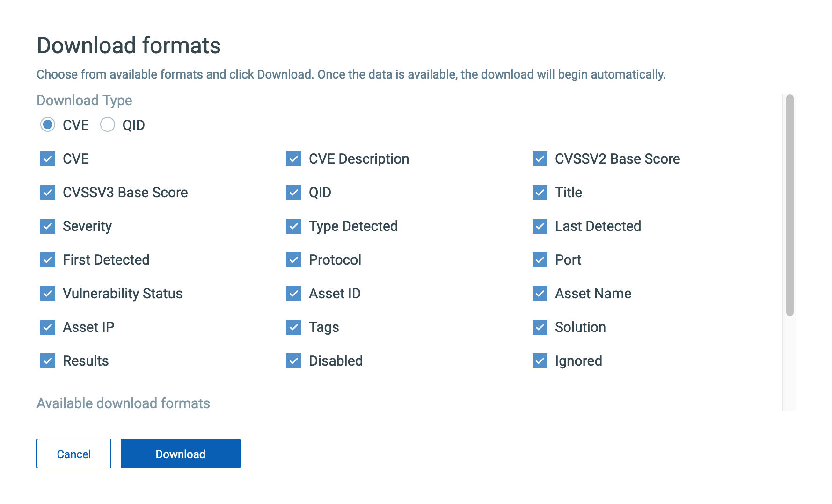The height and width of the screenshot is (504, 832).
Task: Toggle the CVSSV2 Base Score checkbox
Action: click(x=540, y=159)
